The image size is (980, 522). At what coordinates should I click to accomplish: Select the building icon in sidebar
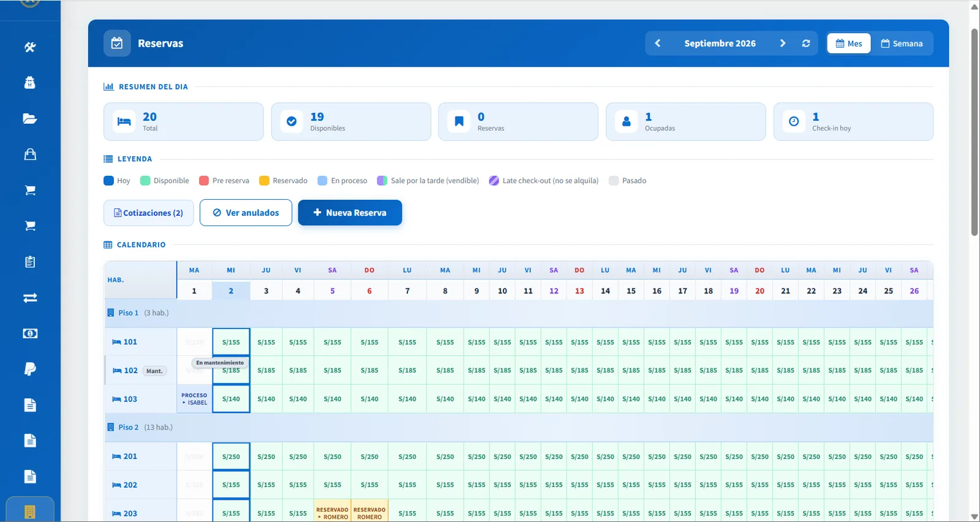click(29, 512)
